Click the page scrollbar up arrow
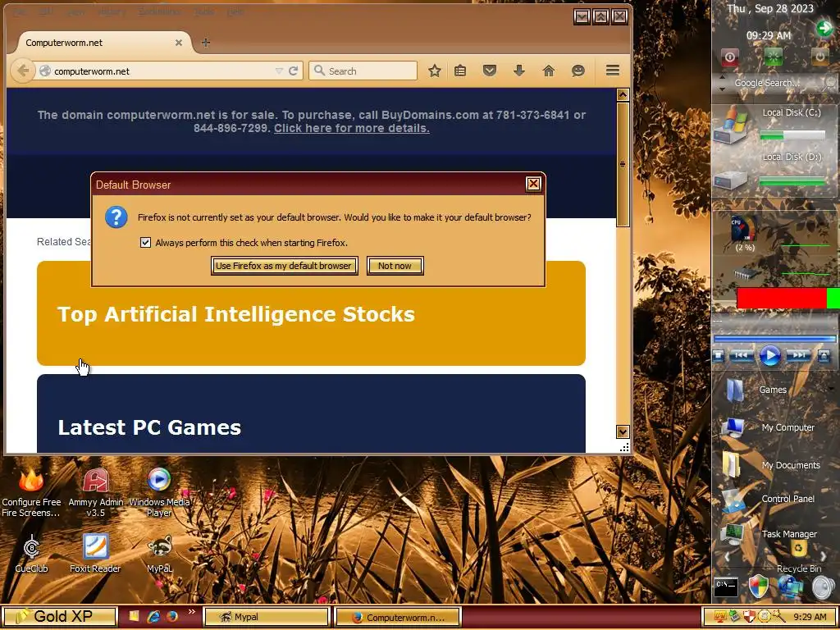The width and height of the screenshot is (840, 630). click(623, 95)
